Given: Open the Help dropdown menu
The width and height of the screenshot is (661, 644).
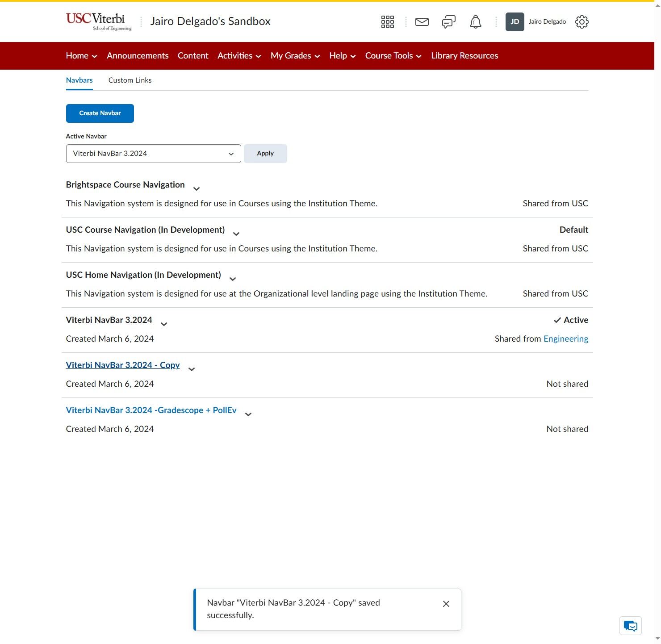Looking at the screenshot, I should point(343,56).
